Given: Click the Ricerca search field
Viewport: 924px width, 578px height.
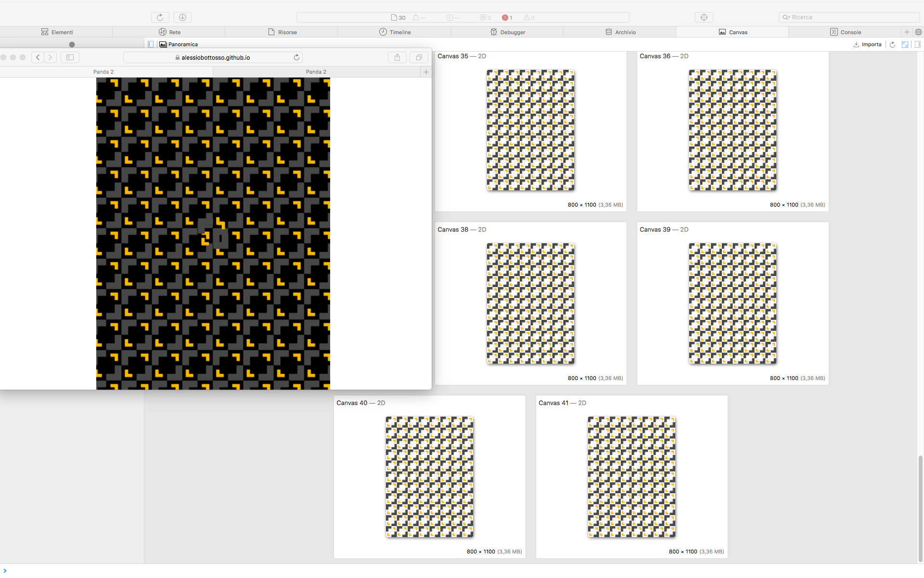Looking at the screenshot, I should [849, 17].
